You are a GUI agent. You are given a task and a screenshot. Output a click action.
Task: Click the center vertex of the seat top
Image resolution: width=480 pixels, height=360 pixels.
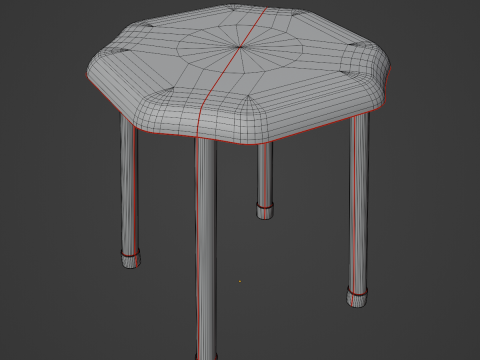(x=240, y=47)
